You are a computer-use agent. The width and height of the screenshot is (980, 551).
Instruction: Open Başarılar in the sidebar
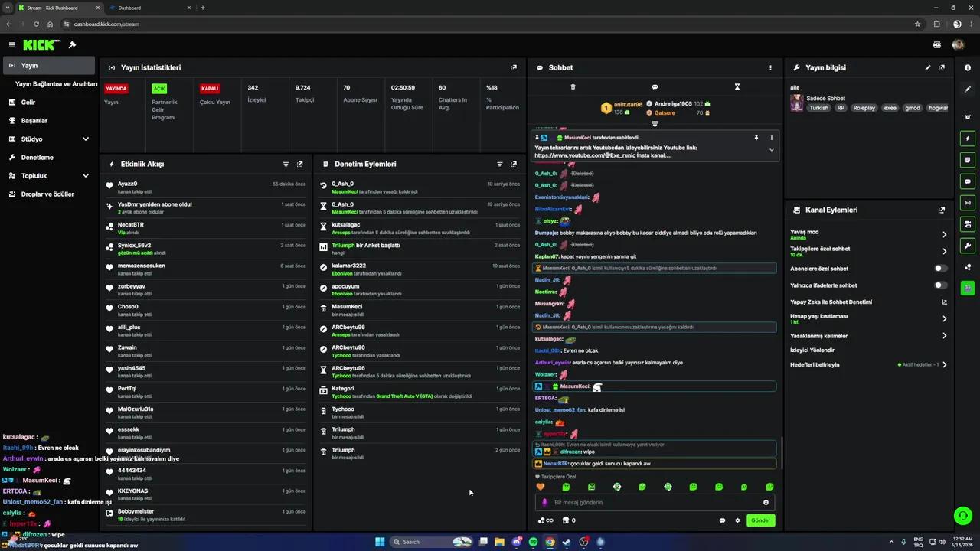pyautogui.click(x=50, y=121)
